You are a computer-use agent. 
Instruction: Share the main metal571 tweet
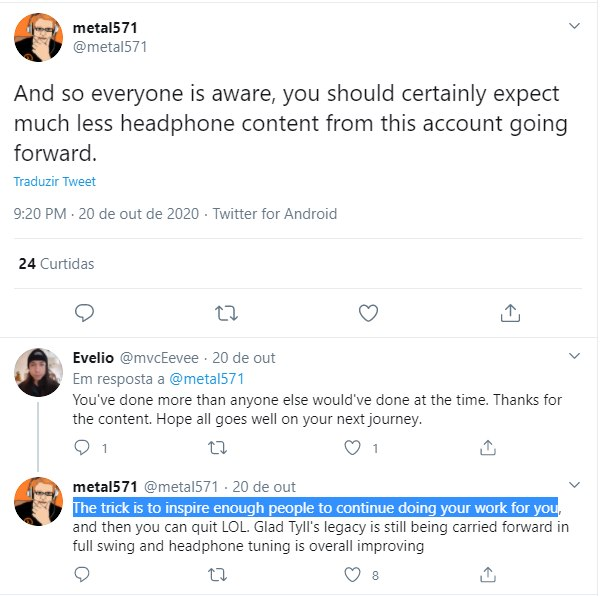coord(510,313)
